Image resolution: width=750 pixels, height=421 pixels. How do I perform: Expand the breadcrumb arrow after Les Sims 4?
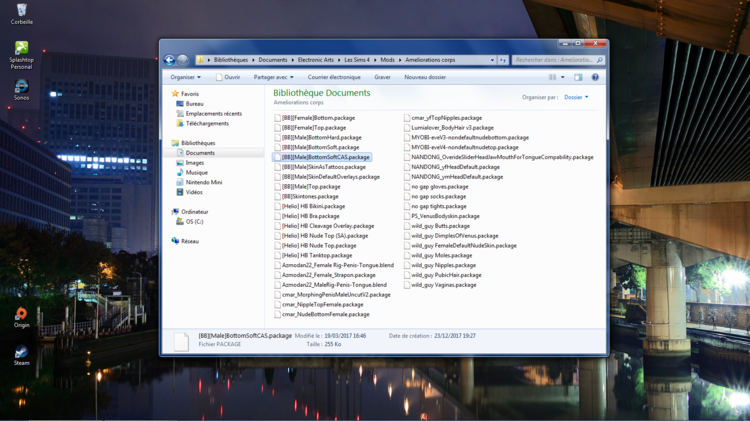[x=375, y=60]
